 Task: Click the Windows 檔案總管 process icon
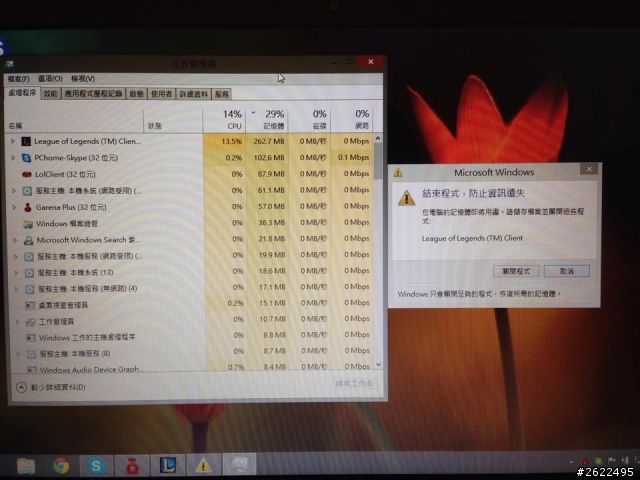(x=28, y=224)
